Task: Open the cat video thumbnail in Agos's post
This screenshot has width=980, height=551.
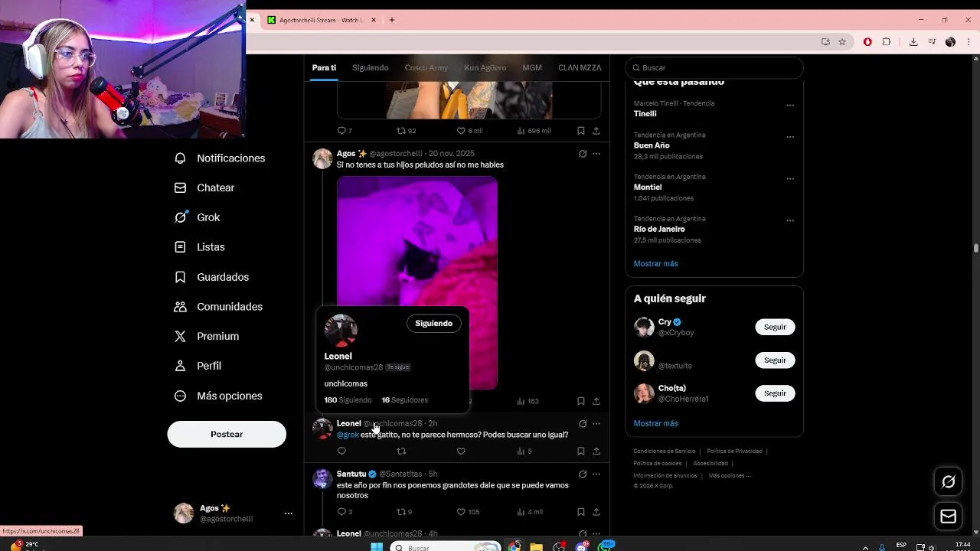Action: click(x=417, y=241)
